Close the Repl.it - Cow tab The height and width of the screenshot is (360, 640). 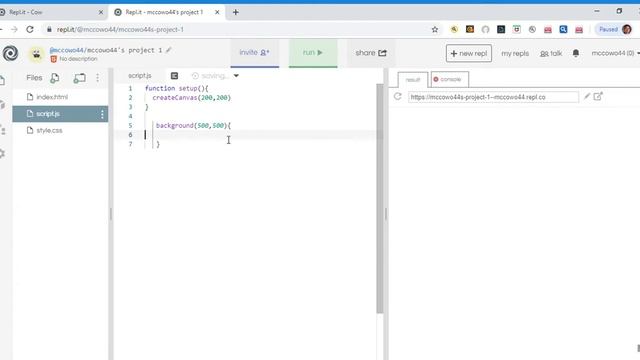[101, 12]
